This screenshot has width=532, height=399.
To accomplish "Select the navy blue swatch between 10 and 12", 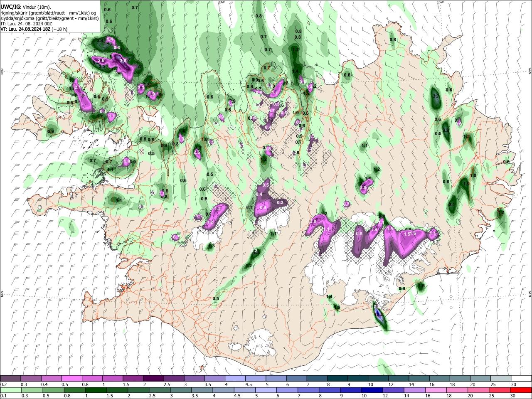I will (x=371, y=390).
